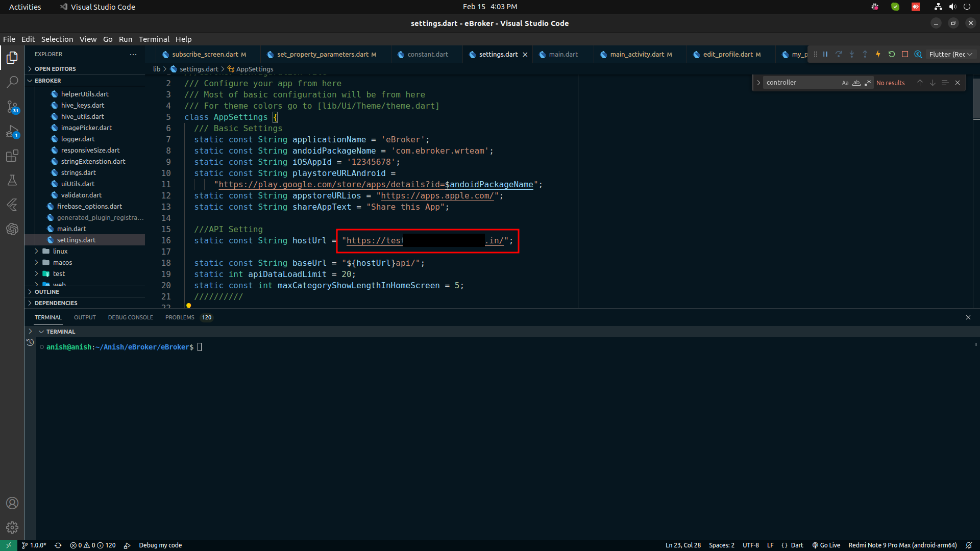980x551 pixels.
Task: Open the Testing flask view
Action: tap(12, 180)
